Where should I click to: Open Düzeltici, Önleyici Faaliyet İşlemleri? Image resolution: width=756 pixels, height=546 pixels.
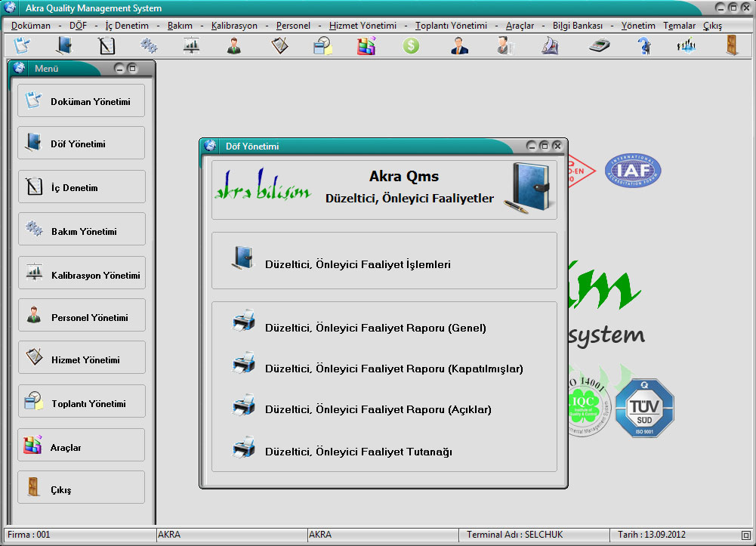(x=358, y=264)
